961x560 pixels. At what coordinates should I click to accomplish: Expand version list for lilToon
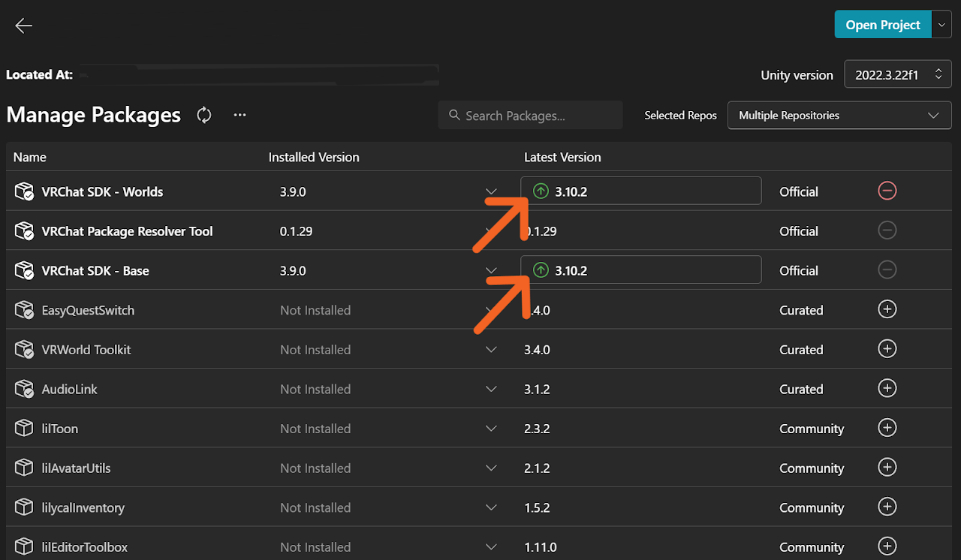pos(491,429)
